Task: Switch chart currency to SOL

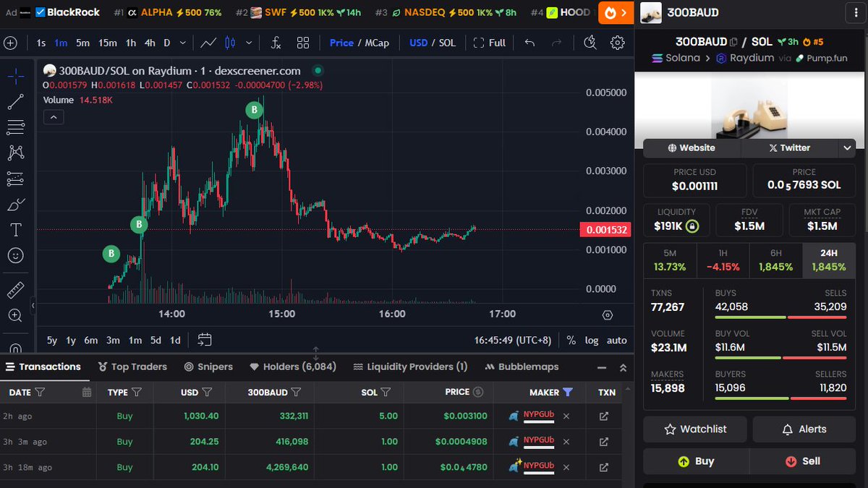Action: click(x=448, y=43)
